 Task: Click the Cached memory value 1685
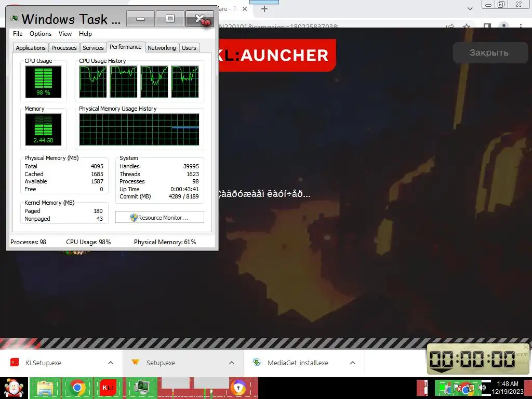click(x=97, y=174)
